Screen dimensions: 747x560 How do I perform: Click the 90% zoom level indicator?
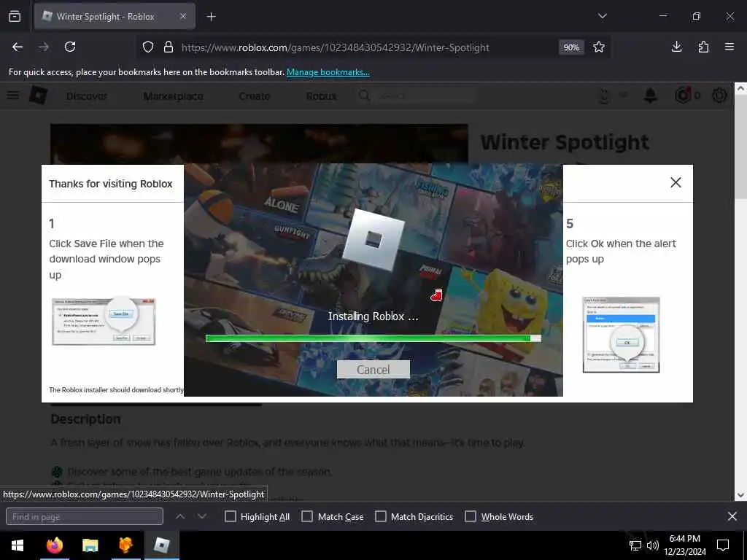[571, 47]
